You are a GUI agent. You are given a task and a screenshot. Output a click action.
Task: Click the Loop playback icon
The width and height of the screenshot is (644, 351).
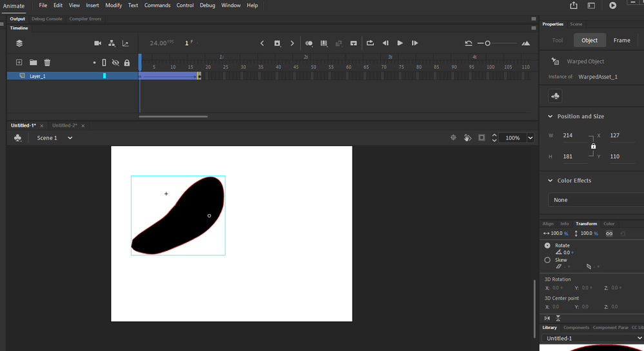pyautogui.click(x=371, y=43)
